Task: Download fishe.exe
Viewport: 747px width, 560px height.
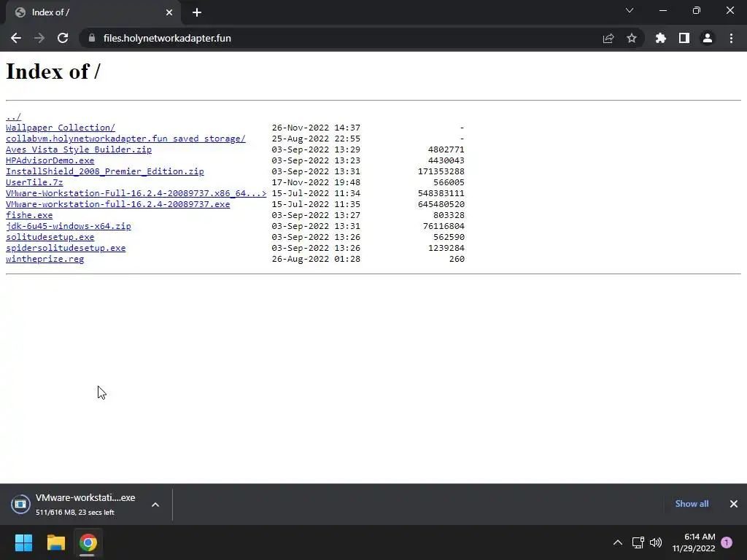Action: 29,215
